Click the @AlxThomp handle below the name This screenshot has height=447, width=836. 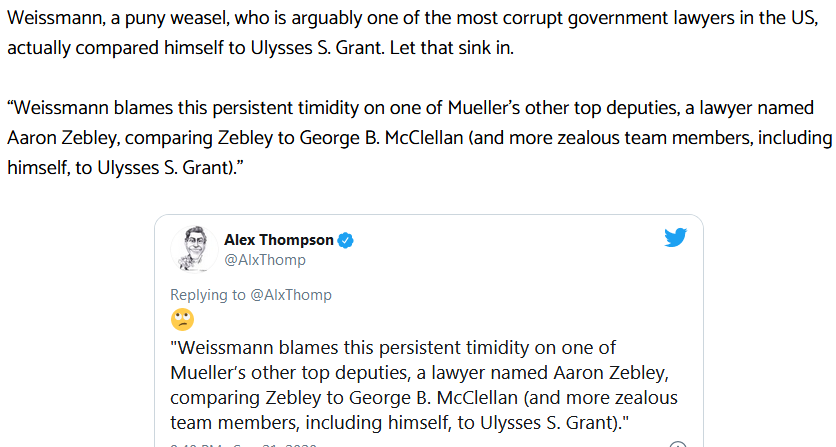click(265, 260)
